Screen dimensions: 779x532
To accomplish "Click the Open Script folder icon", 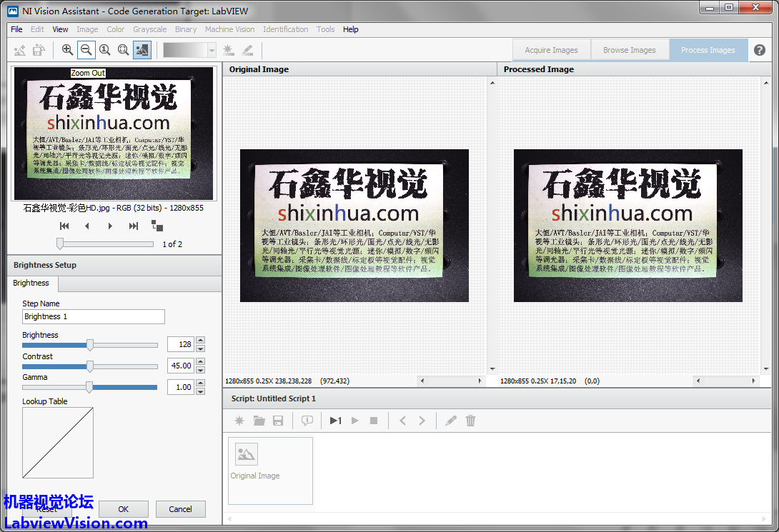I will pos(259,421).
